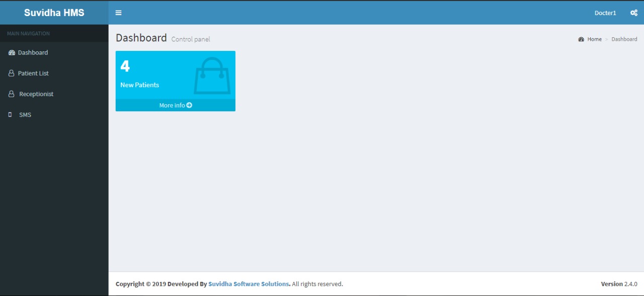Toggle the sidebar with hamburger button

(118, 13)
